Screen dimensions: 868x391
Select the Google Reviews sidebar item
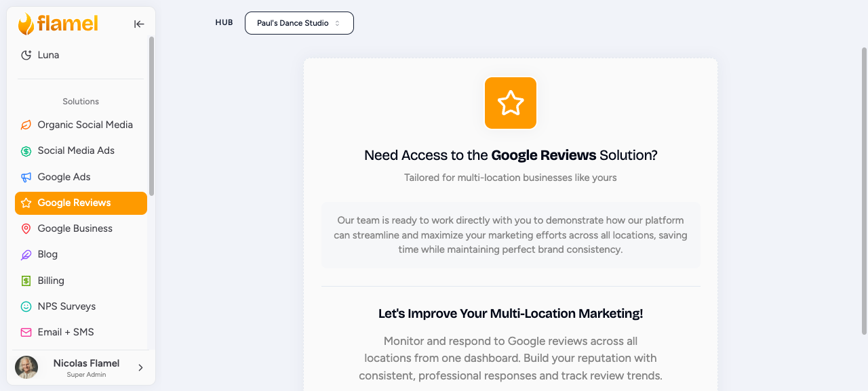pyautogui.click(x=81, y=203)
